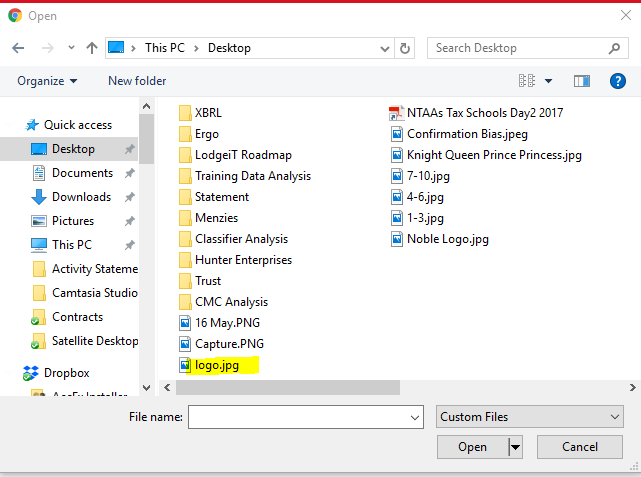The image size is (641, 477).
Task: Click the search magnifier icon
Action: tap(614, 48)
